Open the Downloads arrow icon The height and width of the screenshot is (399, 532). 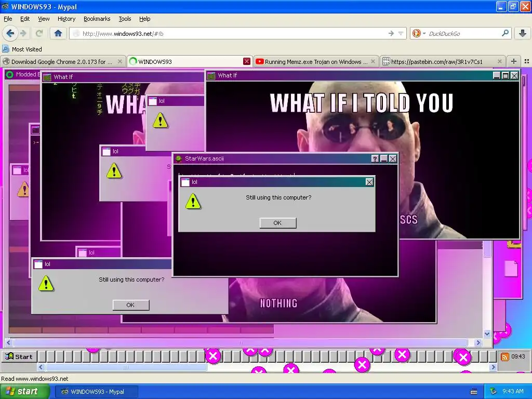pyautogui.click(x=523, y=33)
